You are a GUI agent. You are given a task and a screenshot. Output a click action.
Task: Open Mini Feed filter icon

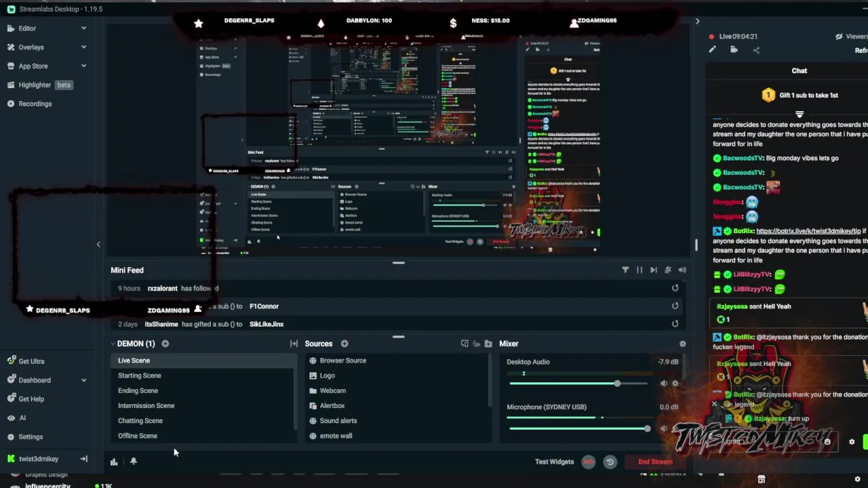point(625,270)
